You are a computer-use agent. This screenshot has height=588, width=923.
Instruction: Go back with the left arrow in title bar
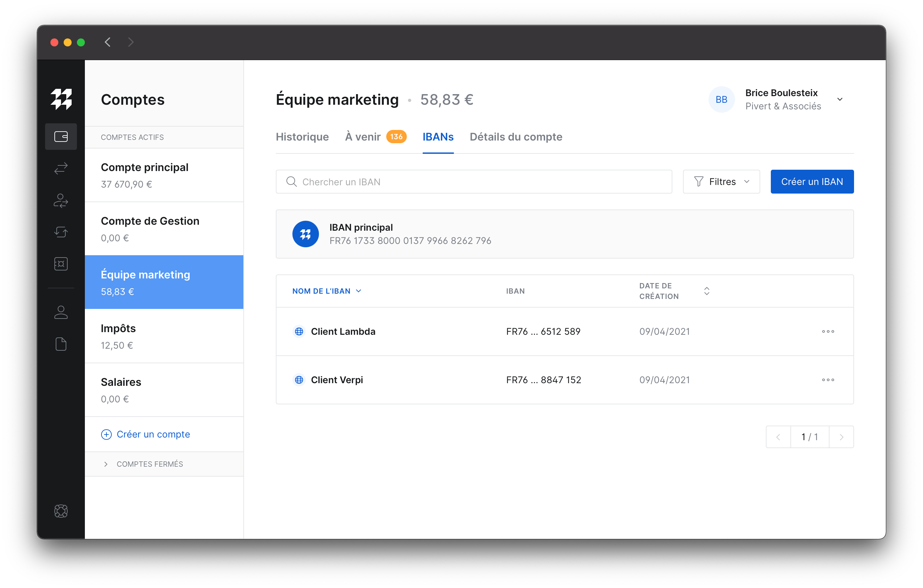[x=108, y=42]
